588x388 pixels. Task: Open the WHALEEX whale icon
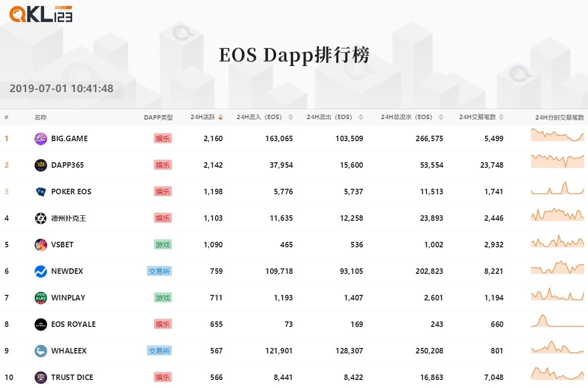(x=41, y=351)
